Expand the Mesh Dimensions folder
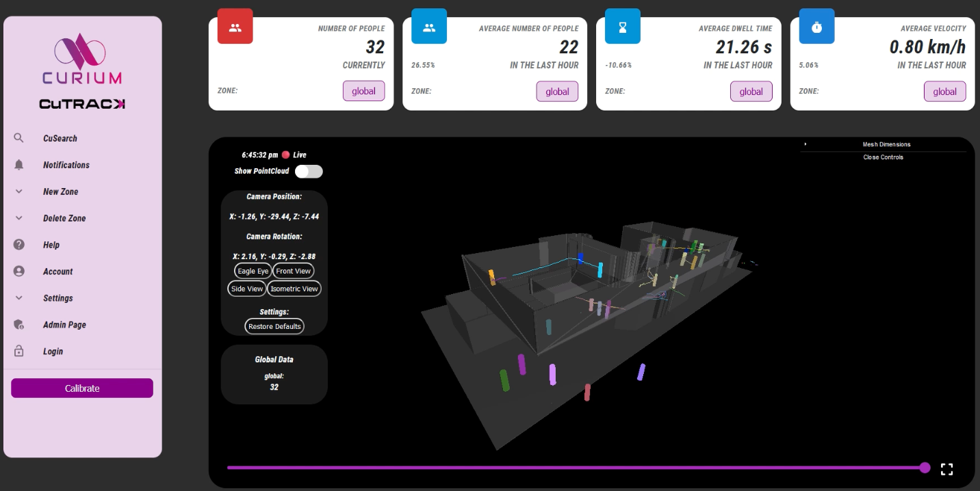Image resolution: width=980 pixels, height=491 pixels. (x=886, y=144)
